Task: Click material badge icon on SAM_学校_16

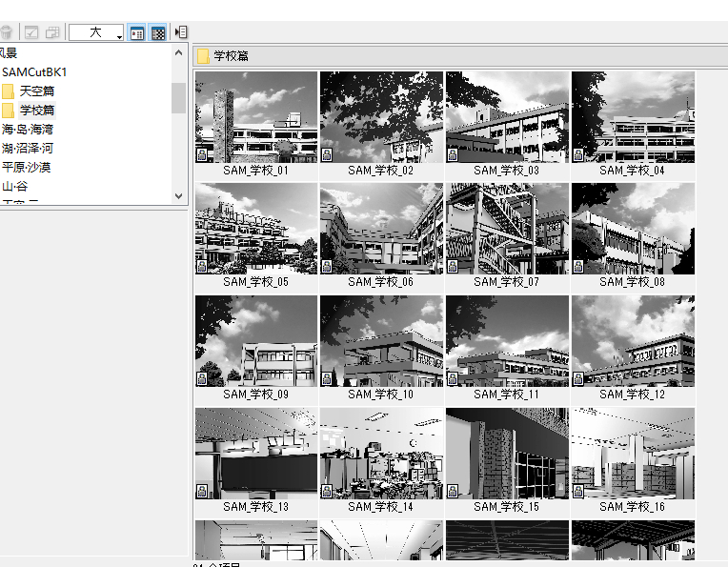Action: 578,491
